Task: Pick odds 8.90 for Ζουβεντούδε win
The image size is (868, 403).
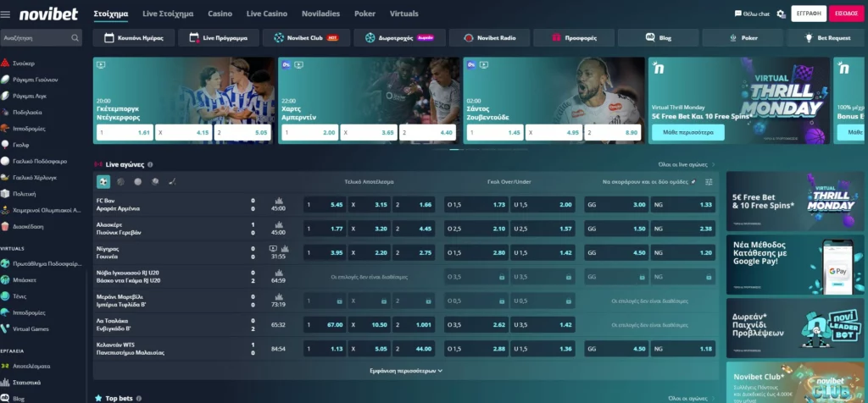Action: click(x=613, y=133)
